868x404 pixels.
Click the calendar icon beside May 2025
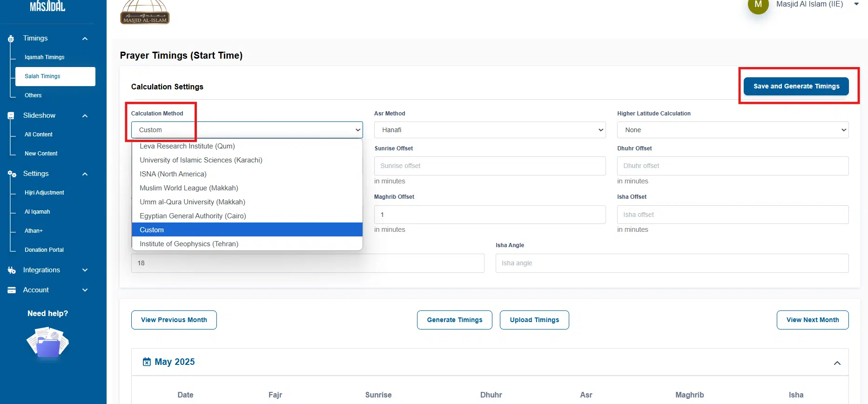point(147,362)
